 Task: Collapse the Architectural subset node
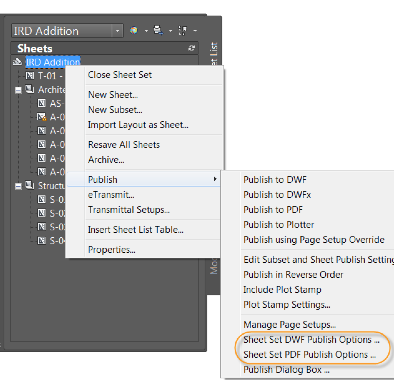pos(18,90)
